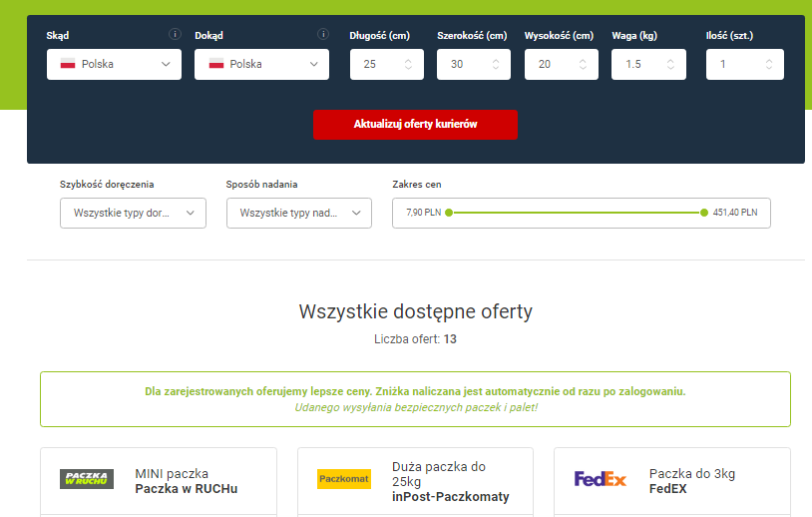This screenshot has height=517, width=812.
Task: Expand the Szybkość doręczenia filter
Action: (x=133, y=213)
